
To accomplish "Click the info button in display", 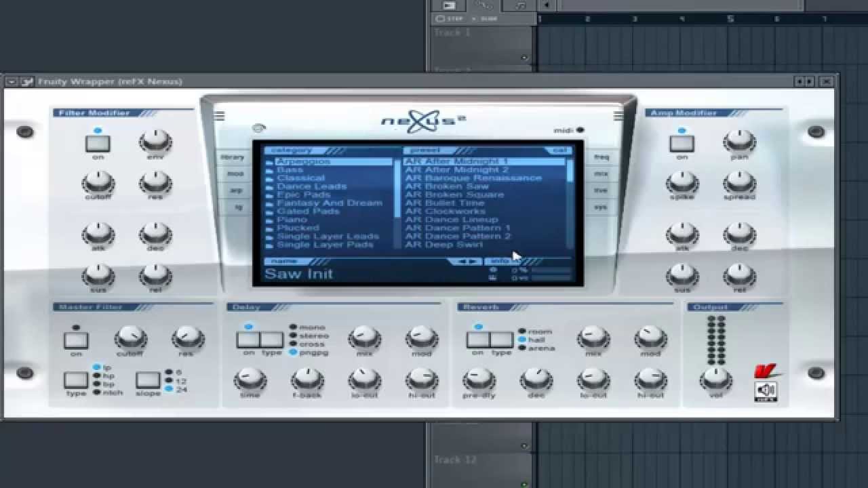I will coord(500,261).
